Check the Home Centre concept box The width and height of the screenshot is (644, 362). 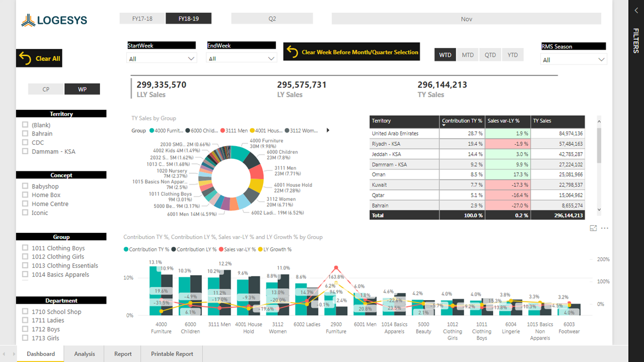pyautogui.click(x=25, y=204)
